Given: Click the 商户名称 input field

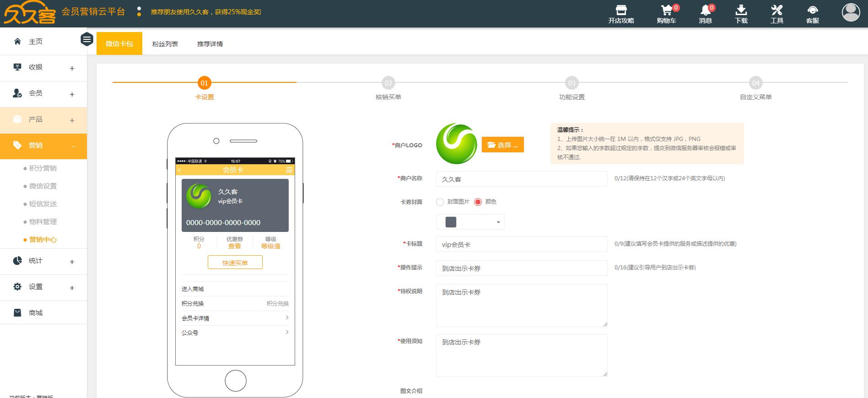Looking at the screenshot, I should pos(522,179).
